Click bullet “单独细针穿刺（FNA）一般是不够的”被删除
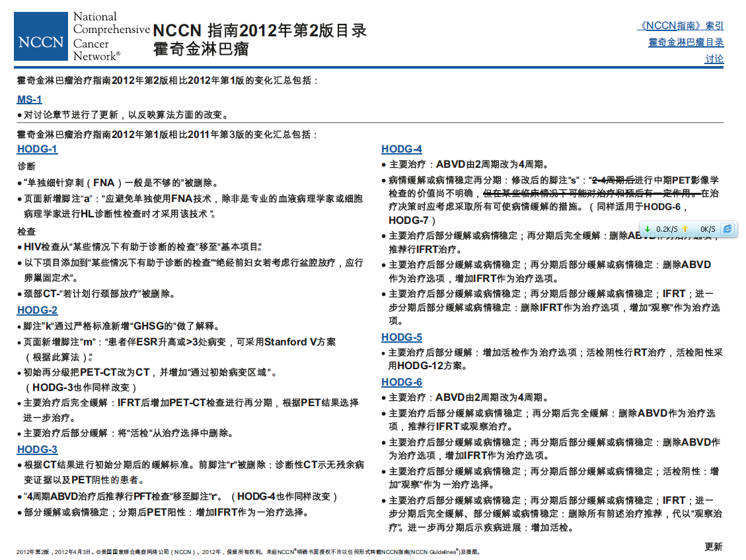Screen dimensions: 746x560 [118, 183]
